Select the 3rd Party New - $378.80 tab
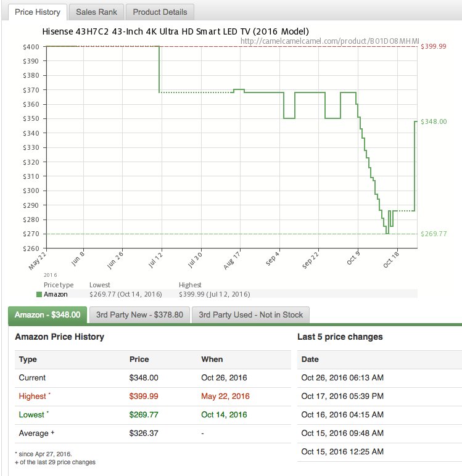Viewport: 462px width, 476px height. 139,315
